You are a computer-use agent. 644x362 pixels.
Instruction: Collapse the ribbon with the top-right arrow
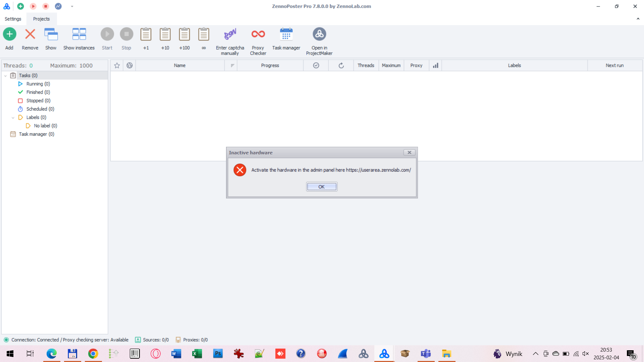point(638,19)
